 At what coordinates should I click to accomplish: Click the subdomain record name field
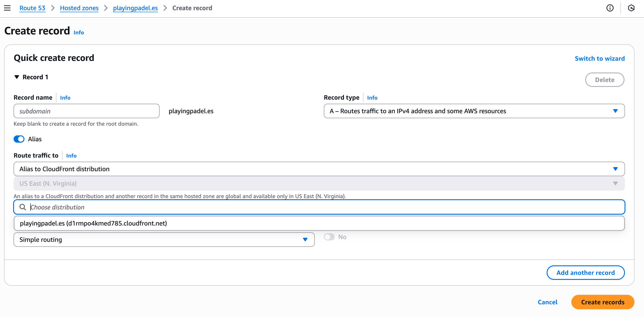pos(86,111)
